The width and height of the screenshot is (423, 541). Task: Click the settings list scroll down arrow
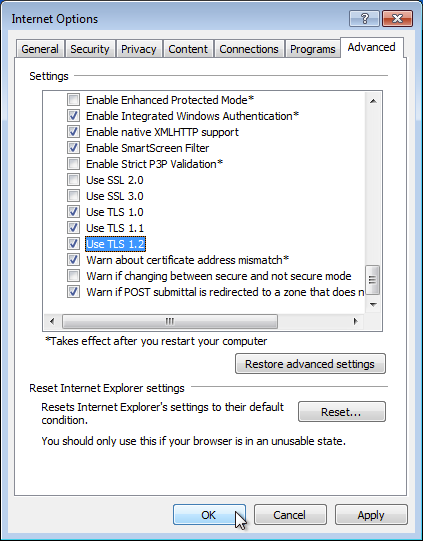tap(373, 304)
